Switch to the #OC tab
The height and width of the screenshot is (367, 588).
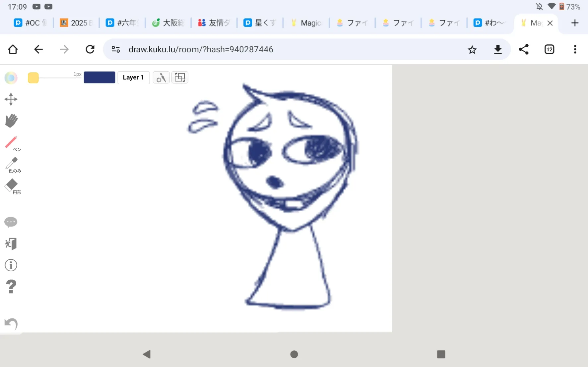(x=30, y=23)
